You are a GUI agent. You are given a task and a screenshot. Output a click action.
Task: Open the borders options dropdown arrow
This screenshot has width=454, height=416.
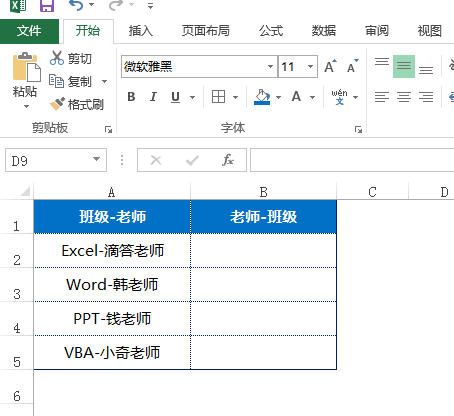tap(235, 97)
